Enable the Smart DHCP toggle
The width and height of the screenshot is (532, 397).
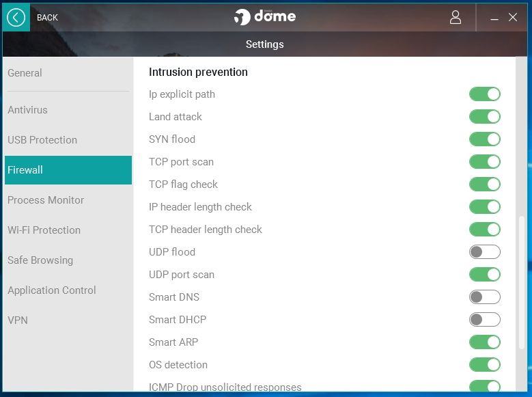tap(485, 320)
